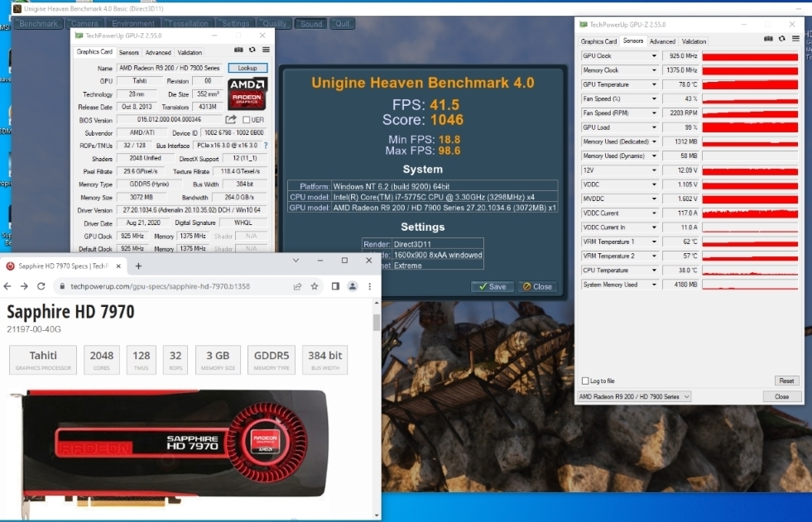Open the Validation tab in left GPU-Z window
This screenshot has height=522, width=812.
190,52
